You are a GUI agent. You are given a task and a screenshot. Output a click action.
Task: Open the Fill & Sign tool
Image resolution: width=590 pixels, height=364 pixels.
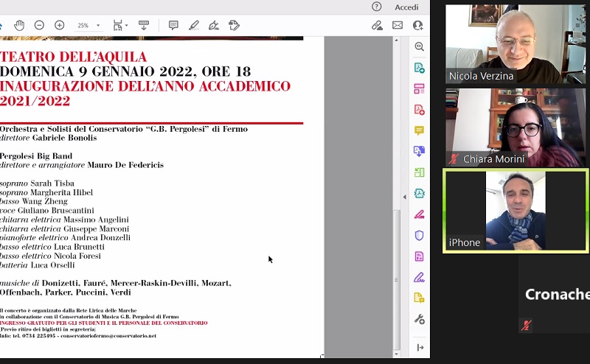(419, 278)
